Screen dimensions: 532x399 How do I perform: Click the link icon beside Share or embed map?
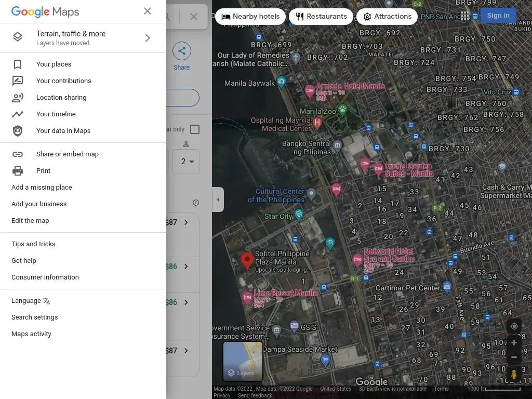(x=18, y=154)
